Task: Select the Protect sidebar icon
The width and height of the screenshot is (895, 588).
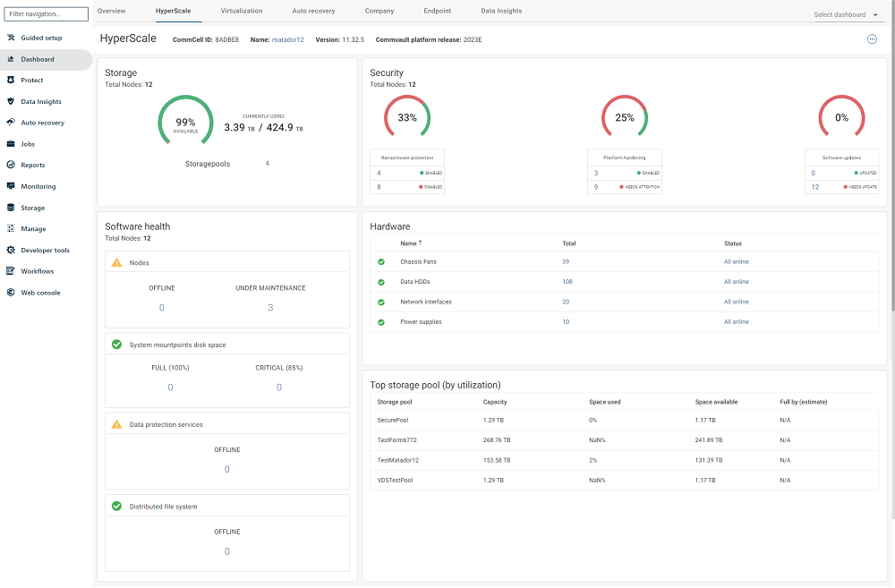Action: pyautogui.click(x=10, y=80)
